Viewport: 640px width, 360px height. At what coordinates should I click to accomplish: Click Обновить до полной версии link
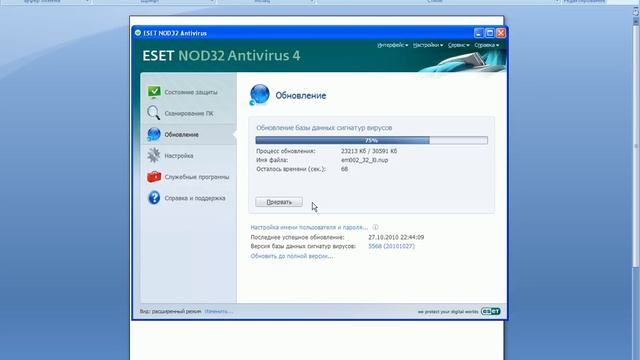[x=291, y=256]
